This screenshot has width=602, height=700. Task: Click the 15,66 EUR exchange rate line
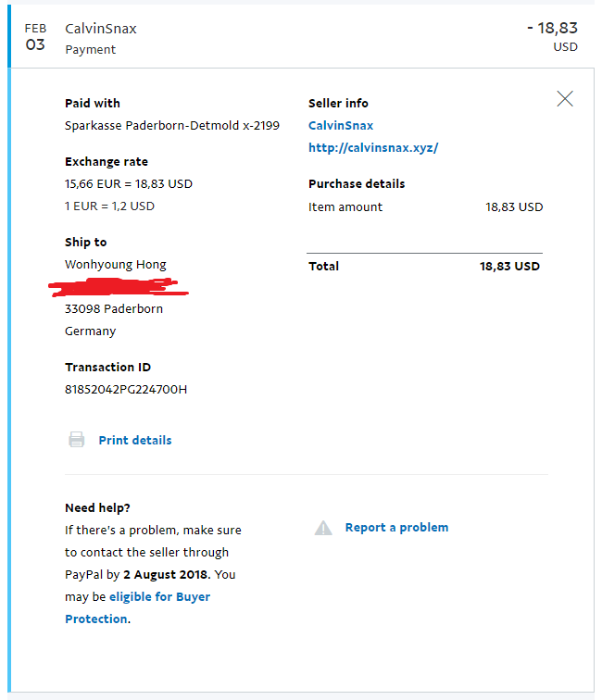pos(129,184)
